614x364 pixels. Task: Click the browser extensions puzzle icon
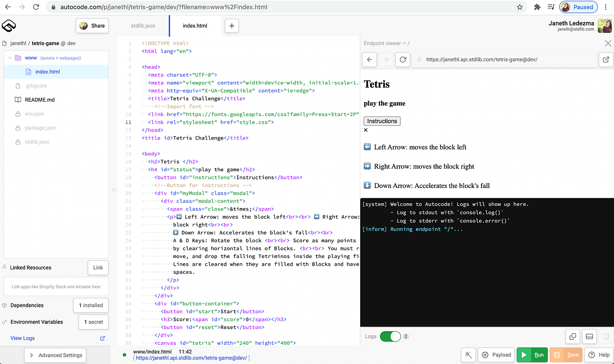537,7
